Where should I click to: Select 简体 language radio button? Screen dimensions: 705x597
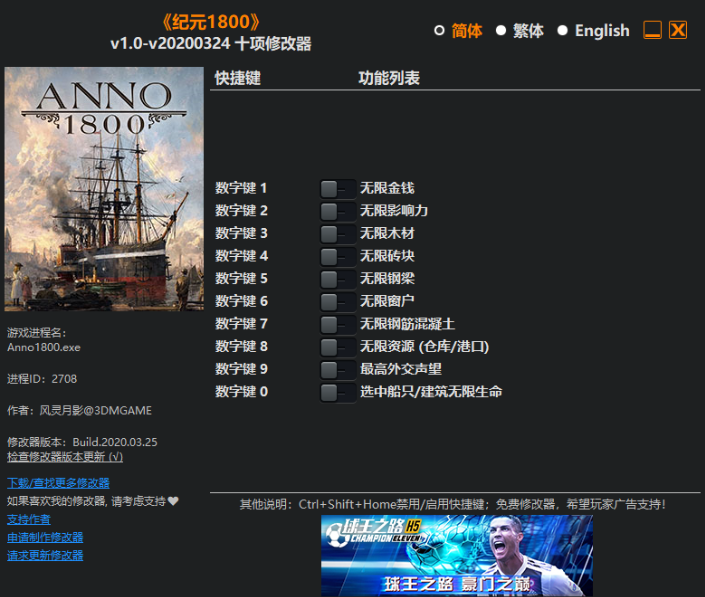pyautogui.click(x=439, y=31)
